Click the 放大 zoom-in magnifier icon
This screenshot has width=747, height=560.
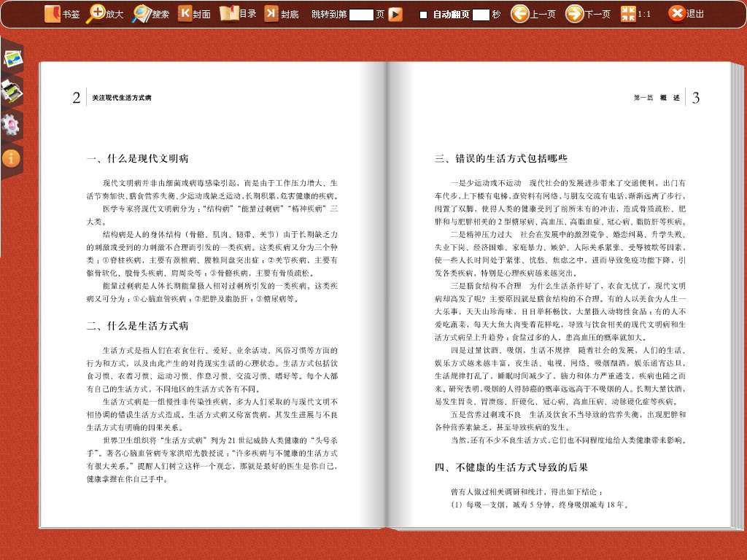coord(95,14)
